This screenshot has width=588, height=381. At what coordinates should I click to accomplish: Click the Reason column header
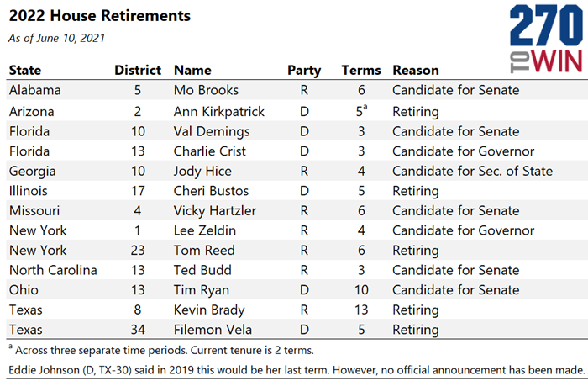416,70
